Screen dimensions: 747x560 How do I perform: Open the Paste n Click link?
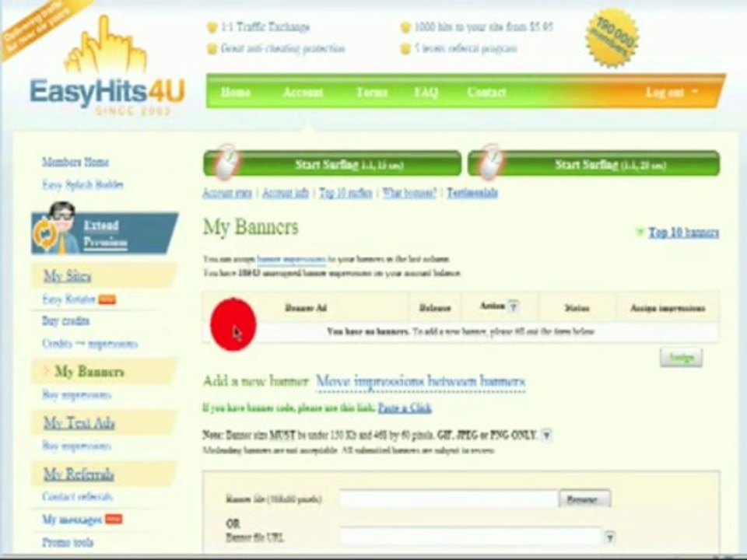coord(405,408)
